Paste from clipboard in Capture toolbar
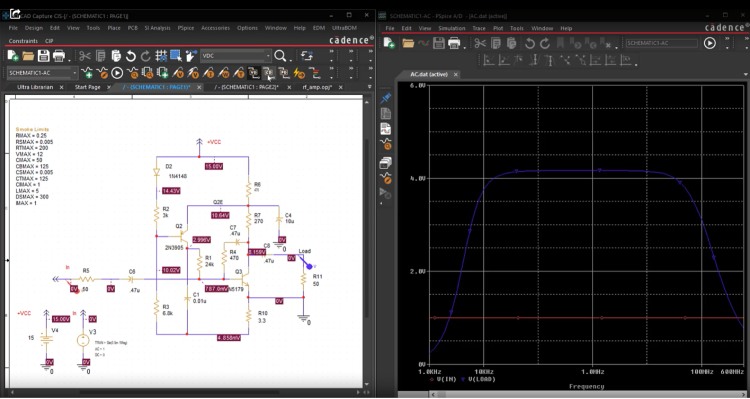The height and width of the screenshot is (399, 750). (116, 56)
